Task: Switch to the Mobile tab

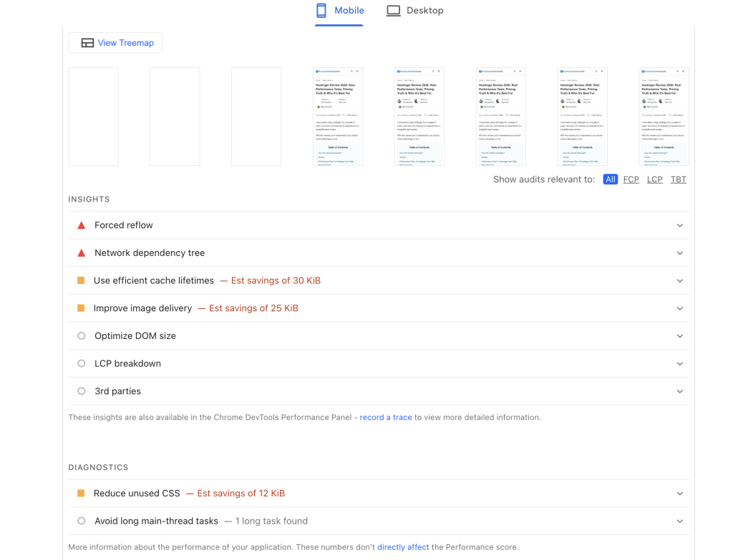Action: pyautogui.click(x=339, y=11)
